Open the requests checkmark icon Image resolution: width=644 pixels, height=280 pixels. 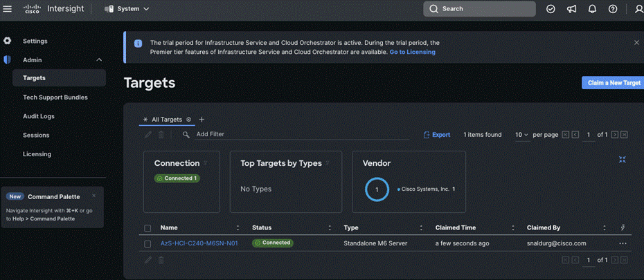point(551,9)
